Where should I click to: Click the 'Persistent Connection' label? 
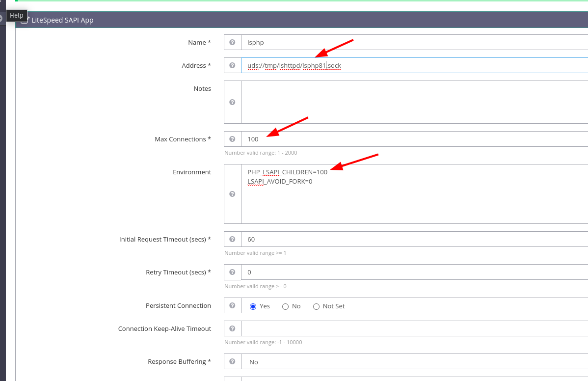click(178, 305)
